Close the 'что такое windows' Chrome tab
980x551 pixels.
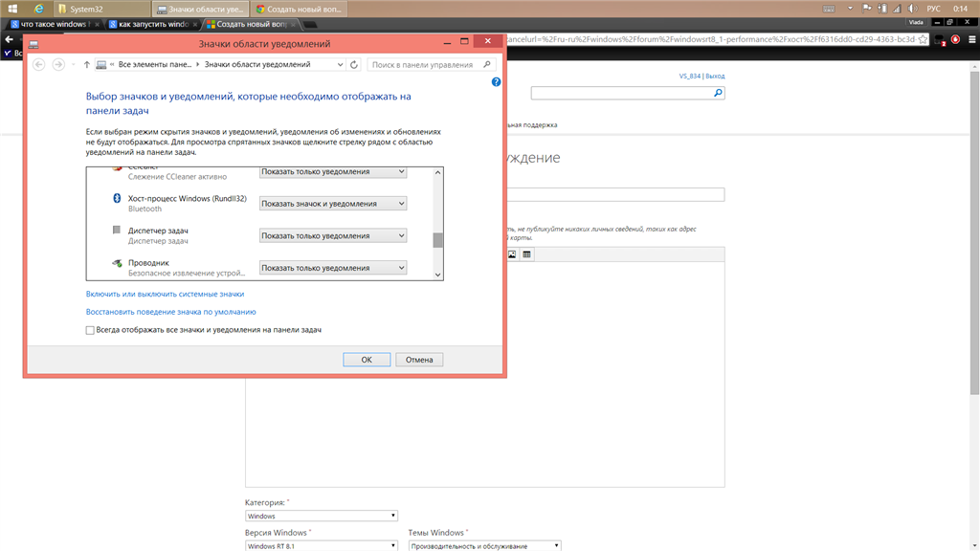(97, 24)
